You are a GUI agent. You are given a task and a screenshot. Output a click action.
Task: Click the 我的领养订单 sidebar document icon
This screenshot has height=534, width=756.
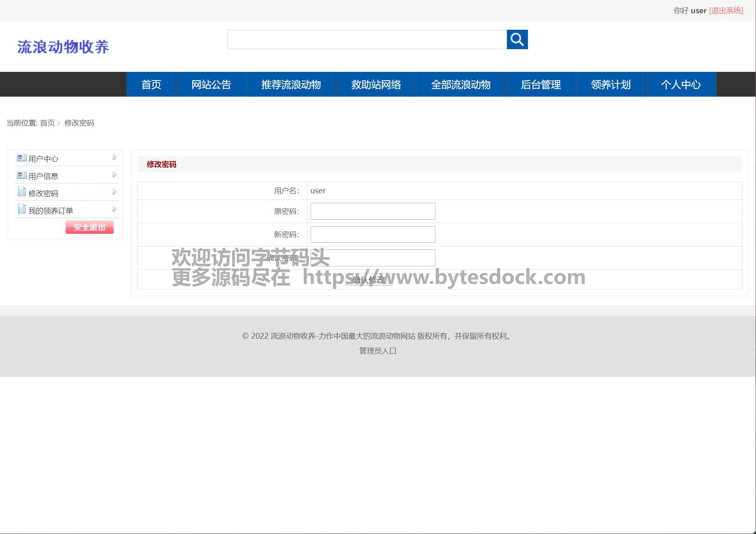pyautogui.click(x=21, y=209)
